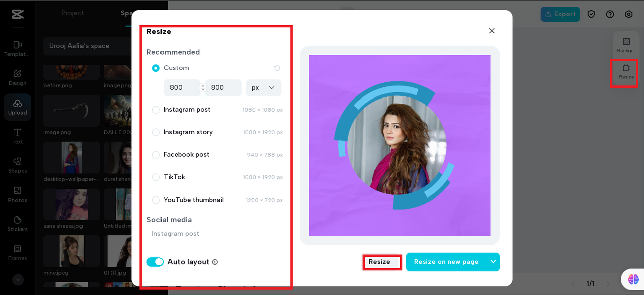Select the Text tool in sidebar
Screen dimensions: 644x295
[17, 136]
